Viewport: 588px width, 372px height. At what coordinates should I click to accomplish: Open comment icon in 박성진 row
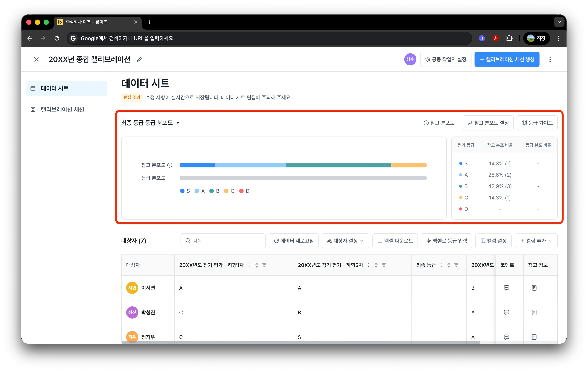506,312
